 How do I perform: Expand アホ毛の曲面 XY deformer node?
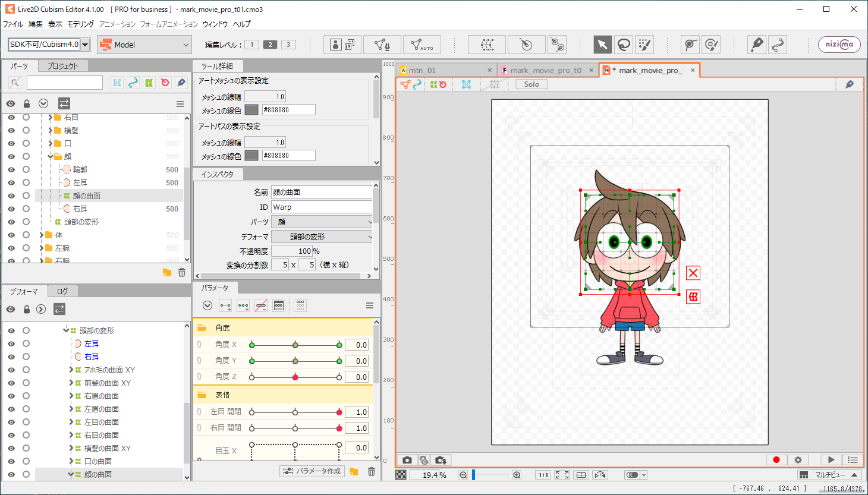tap(71, 370)
